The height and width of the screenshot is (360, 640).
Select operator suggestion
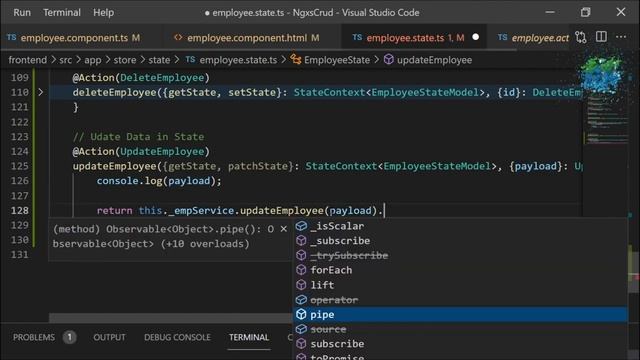(460, 300)
